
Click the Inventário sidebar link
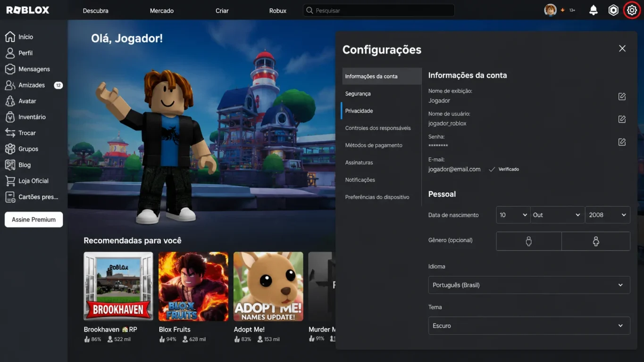pos(32,117)
